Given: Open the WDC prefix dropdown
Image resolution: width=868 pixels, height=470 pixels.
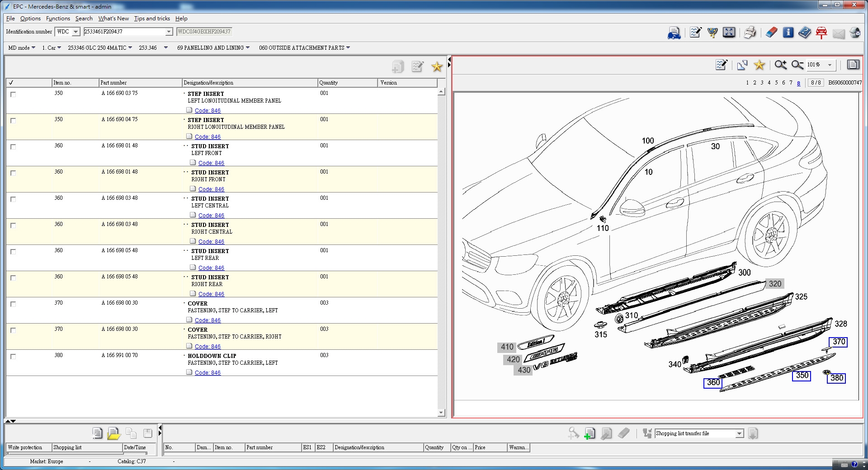Looking at the screenshot, I should pyautogui.click(x=76, y=32).
